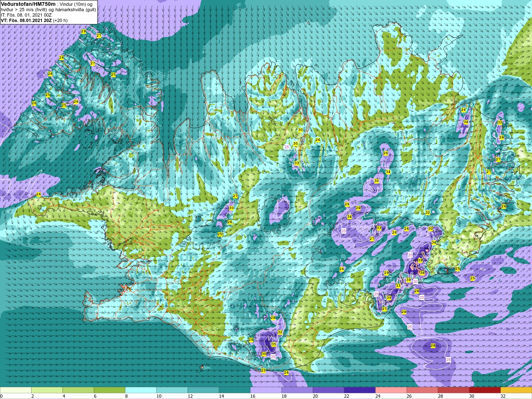Click the legend scale number 0
Screen dimensions: 532x399
coord(2,396)
